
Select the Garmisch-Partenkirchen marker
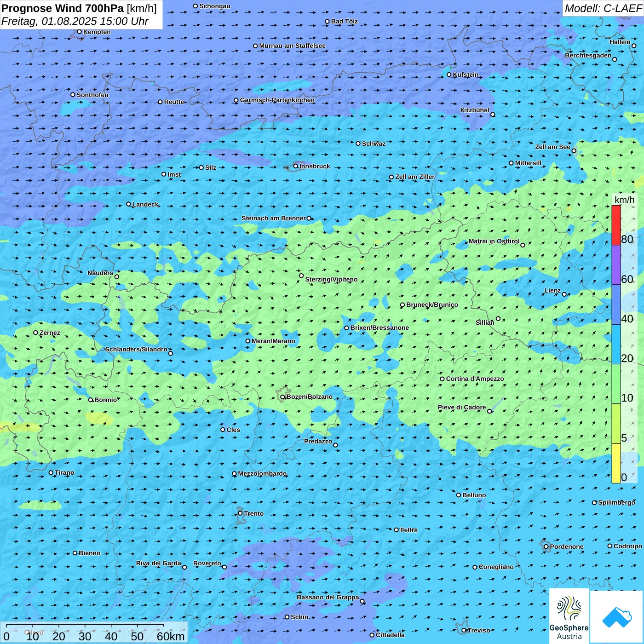tap(236, 100)
